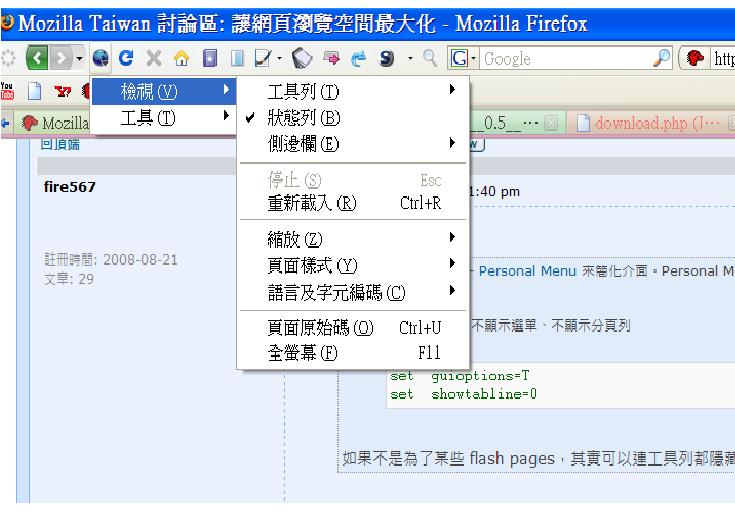Click the gray Forward navigation arrow

click(61, 58)
